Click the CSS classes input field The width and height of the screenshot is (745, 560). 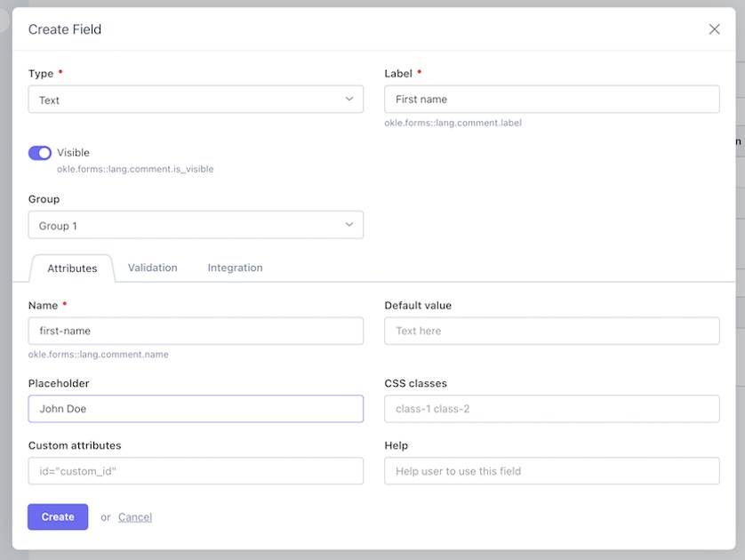tap(551, 409)
